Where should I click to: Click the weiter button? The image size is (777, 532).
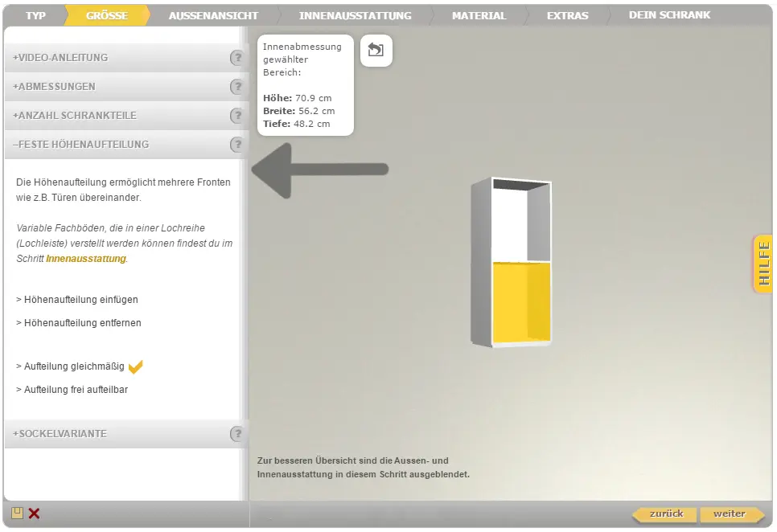click(730, 514)
